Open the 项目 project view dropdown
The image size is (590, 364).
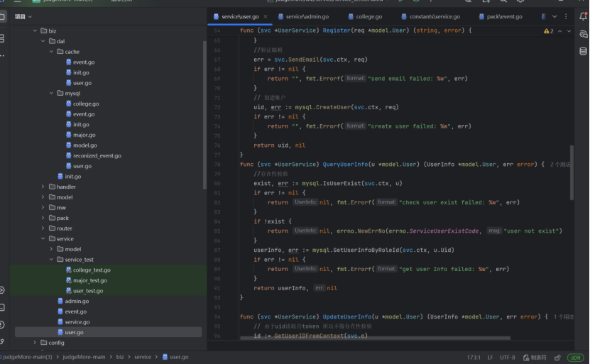(23, 16)
